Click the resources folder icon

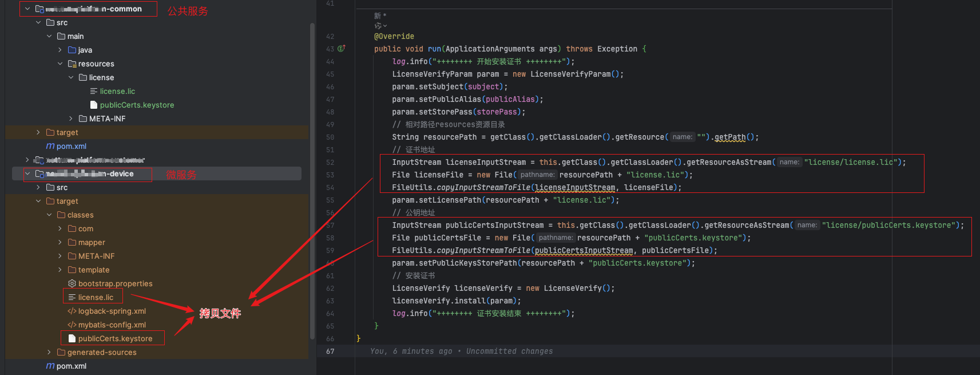tap(72, 64)
